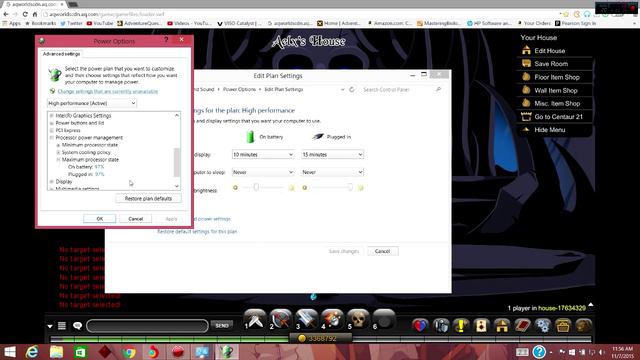Image resolution: width=640 pixels, height=360 pixels.
Task: Open Chrome from the taskbar
Action: click(x=129, y=352)
